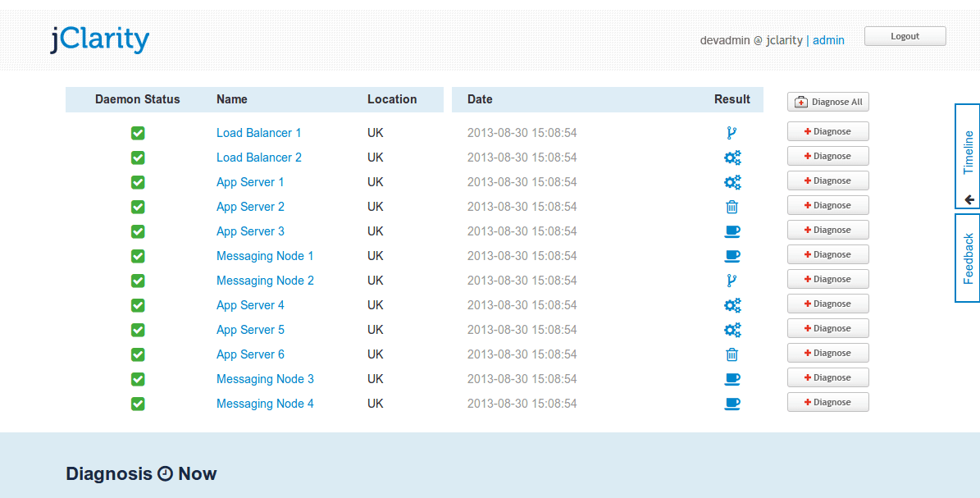980x498 pixels.
Task: Open the Feedback side tab
Action: point(968,258)
